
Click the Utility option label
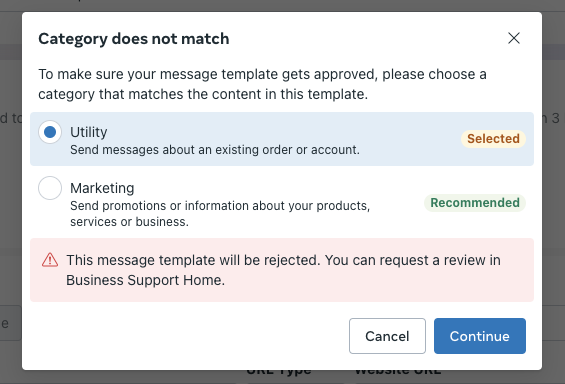point(89,132)
